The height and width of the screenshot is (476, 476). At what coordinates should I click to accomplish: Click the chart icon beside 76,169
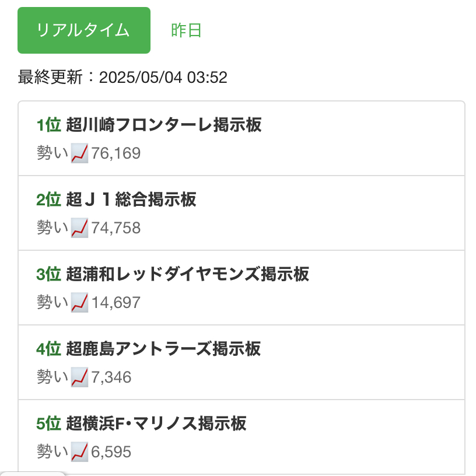pyautogui.click(x=79, y=154)
